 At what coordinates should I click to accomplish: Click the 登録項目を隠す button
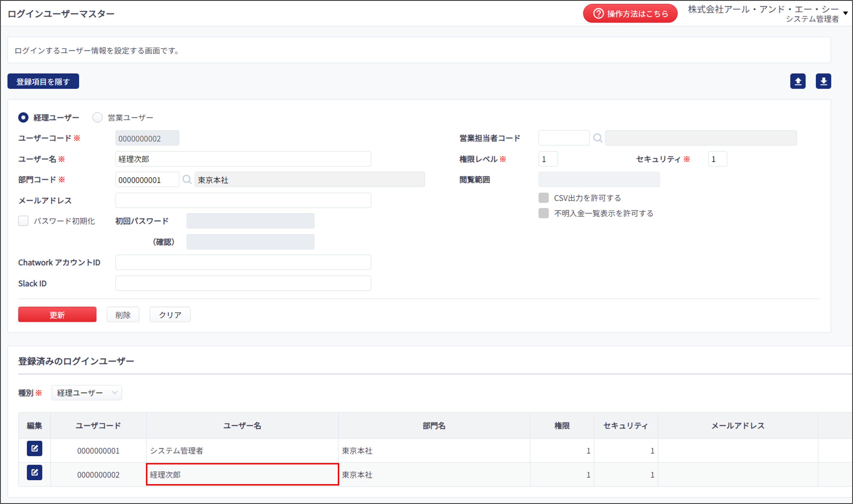pyautogui.click(x=43, y=81)
